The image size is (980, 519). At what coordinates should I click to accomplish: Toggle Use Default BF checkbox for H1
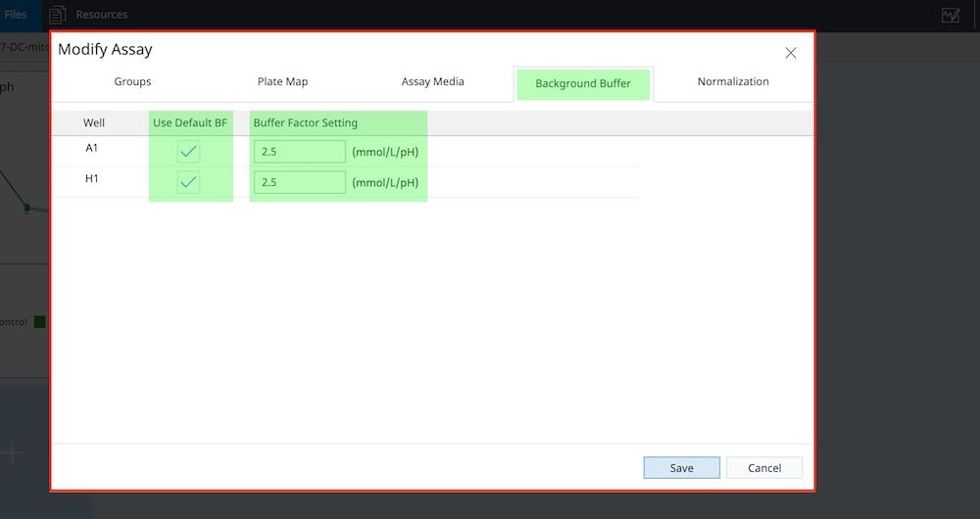pyautogui.click(x=188, y=182)
